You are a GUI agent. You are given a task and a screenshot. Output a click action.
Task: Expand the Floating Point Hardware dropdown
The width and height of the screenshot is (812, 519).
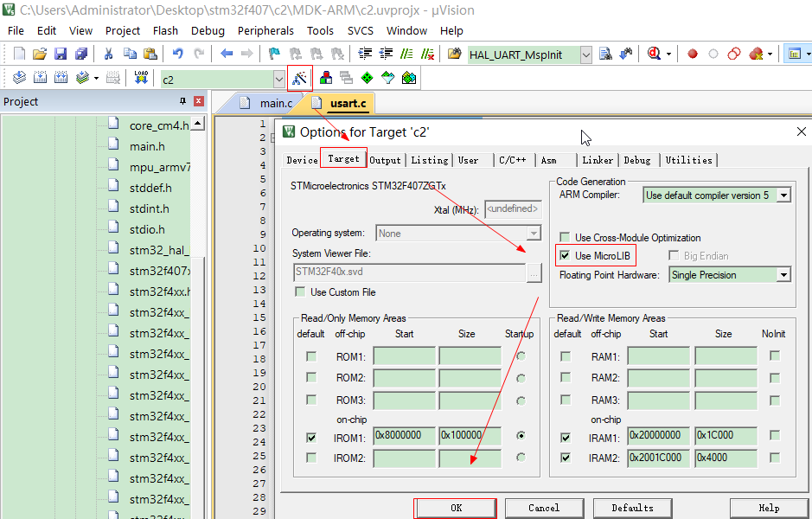click(x=783, y=275)
